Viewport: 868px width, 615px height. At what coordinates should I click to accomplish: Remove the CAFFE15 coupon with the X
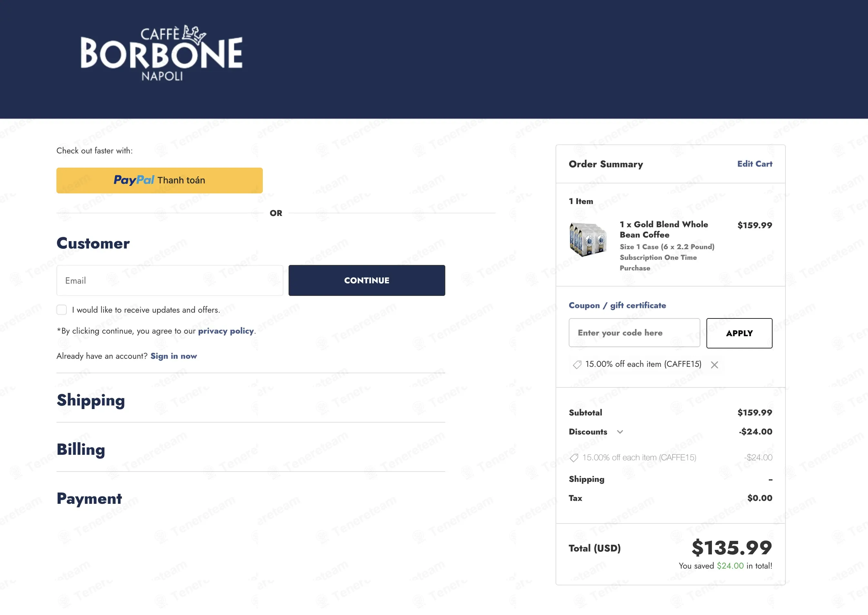point(714,365)
